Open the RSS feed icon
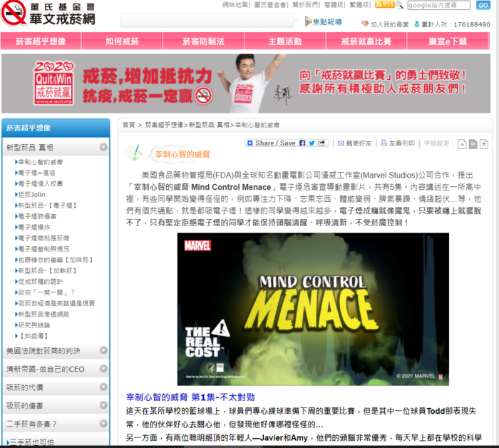 click(x=385, y=5)
